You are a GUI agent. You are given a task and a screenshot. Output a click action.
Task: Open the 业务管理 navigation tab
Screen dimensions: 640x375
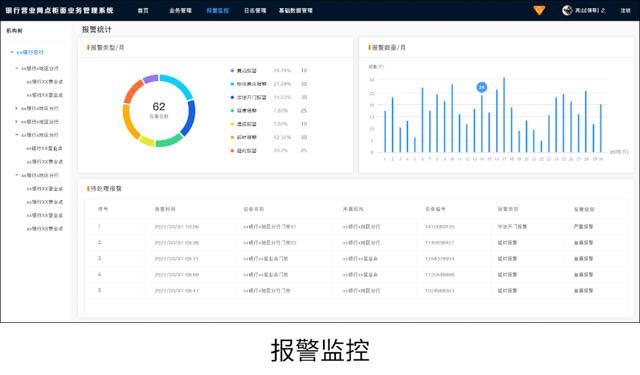180,11
